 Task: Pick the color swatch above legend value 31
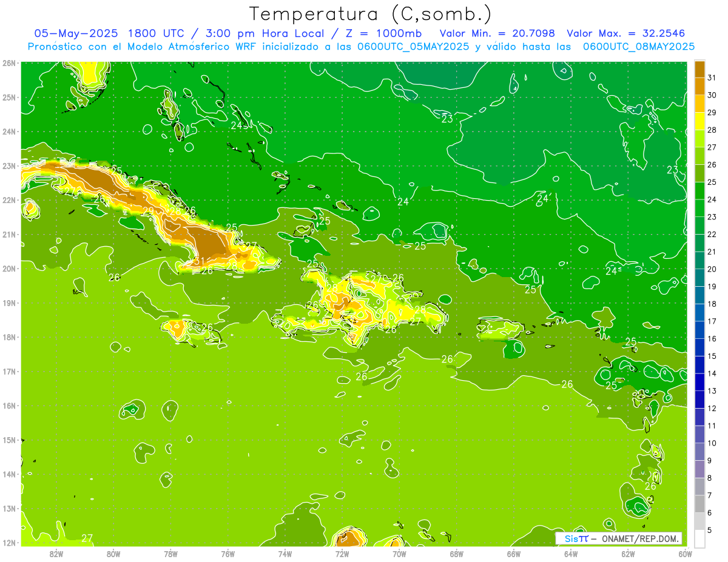click(x=700, y=69)
